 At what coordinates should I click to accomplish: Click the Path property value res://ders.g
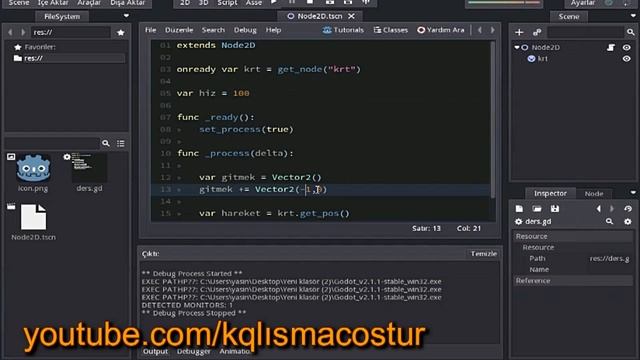click(x=609, y=259)
